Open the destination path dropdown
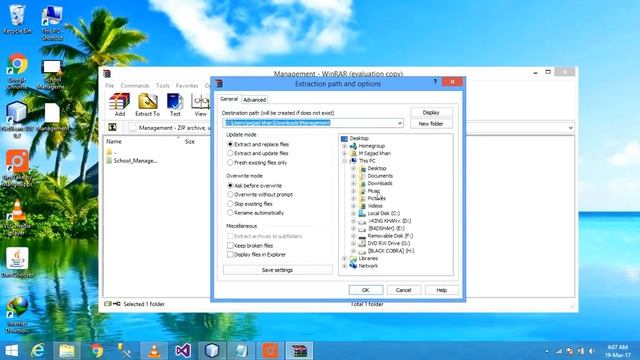The image size is (640, 360). (x=400, y=123)
